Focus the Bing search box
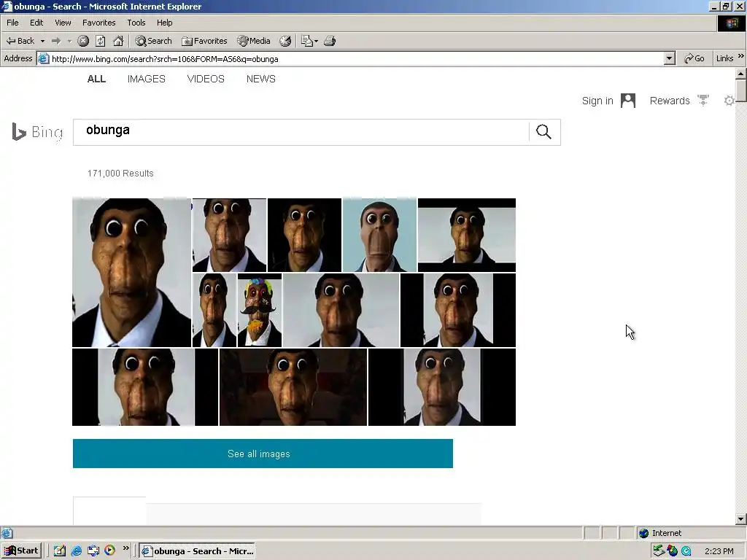747x560 pixels. point(301,132)
